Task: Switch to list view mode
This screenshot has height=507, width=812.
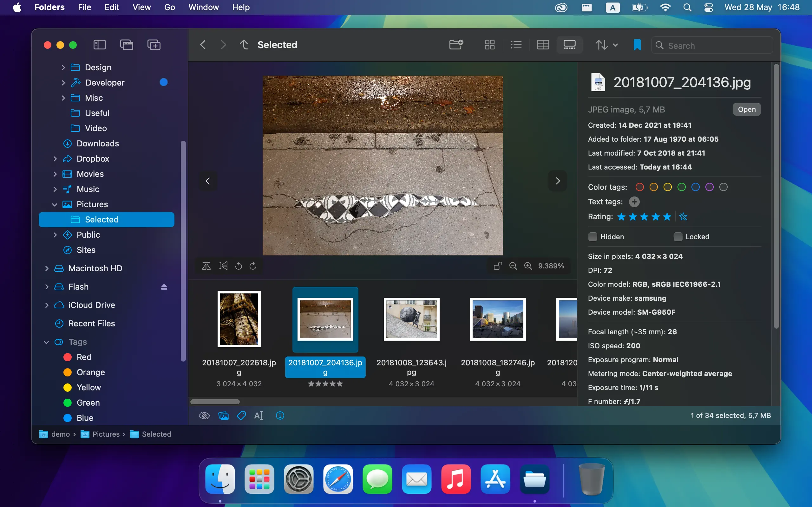Action: [x=516, y=45]
